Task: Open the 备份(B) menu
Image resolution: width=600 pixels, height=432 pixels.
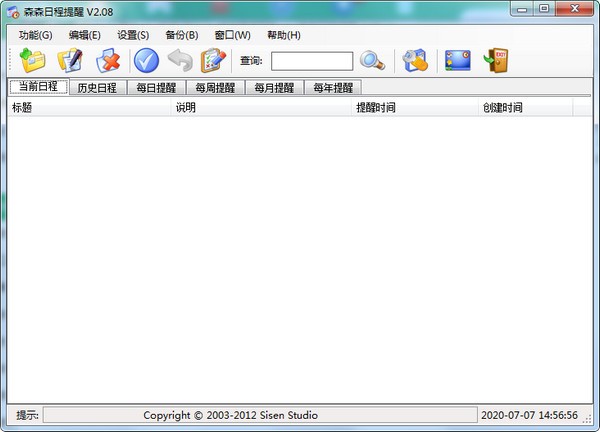Action: (182, 35)
